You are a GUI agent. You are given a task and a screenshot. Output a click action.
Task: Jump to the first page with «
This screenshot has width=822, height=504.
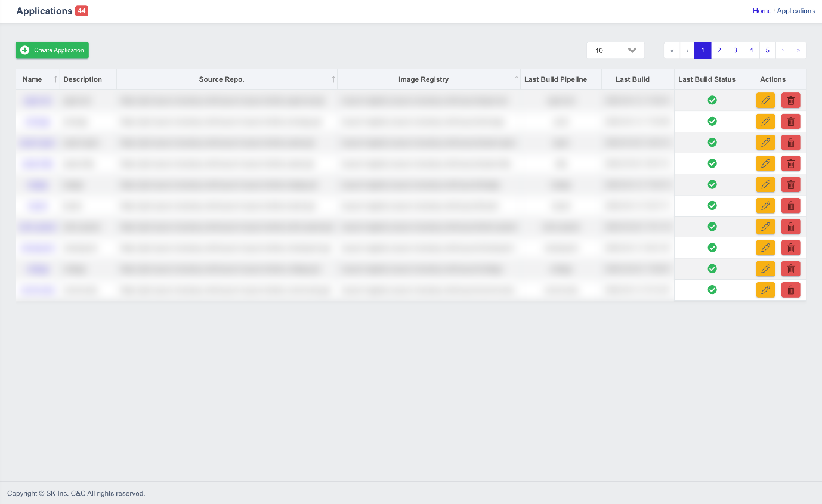(672, 50)
